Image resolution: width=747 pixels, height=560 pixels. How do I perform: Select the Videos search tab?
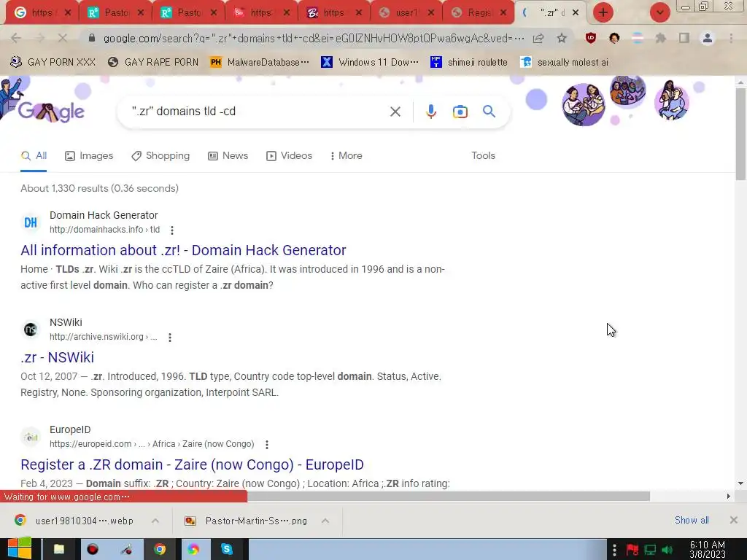point(289,156)
